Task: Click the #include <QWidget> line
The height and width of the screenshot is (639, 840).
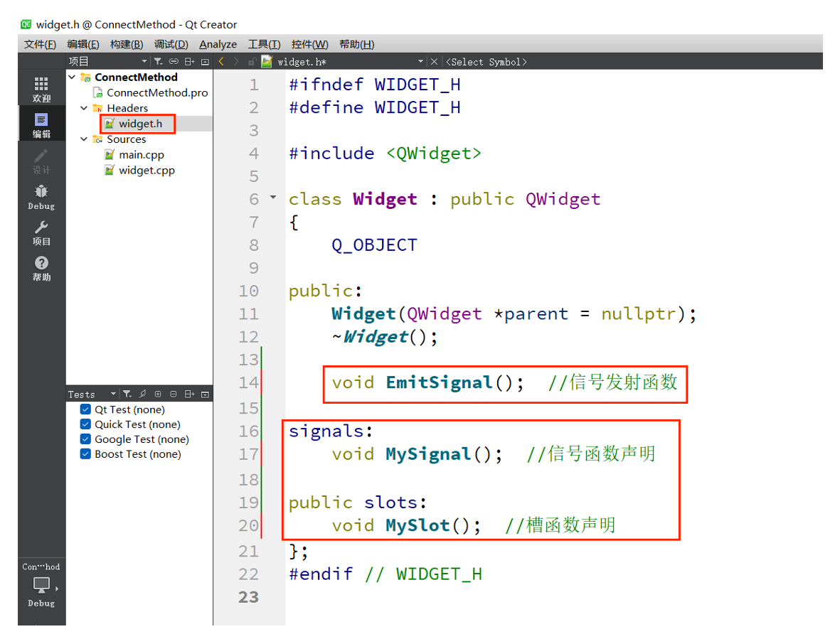Action: (385, 154)
